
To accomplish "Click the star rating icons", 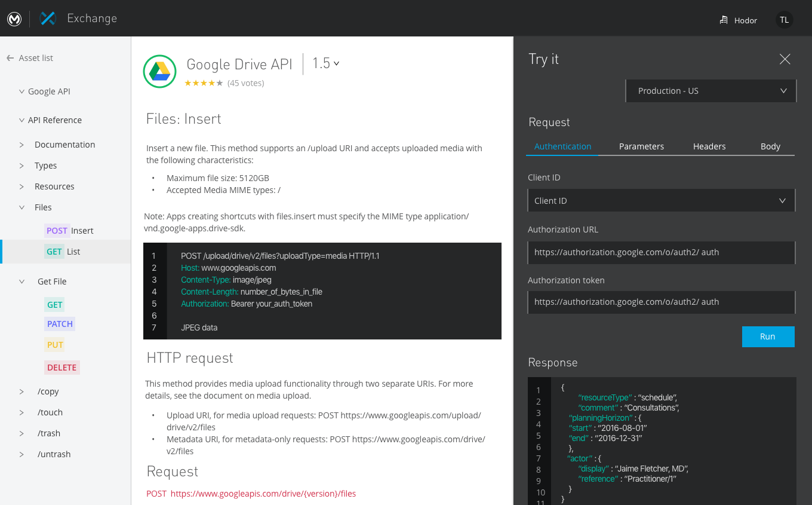I will (204, 83).
